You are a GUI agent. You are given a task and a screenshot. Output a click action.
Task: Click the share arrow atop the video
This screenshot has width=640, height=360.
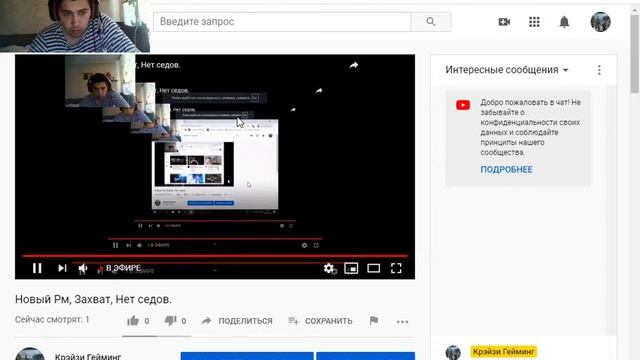[x=354, y=65]
